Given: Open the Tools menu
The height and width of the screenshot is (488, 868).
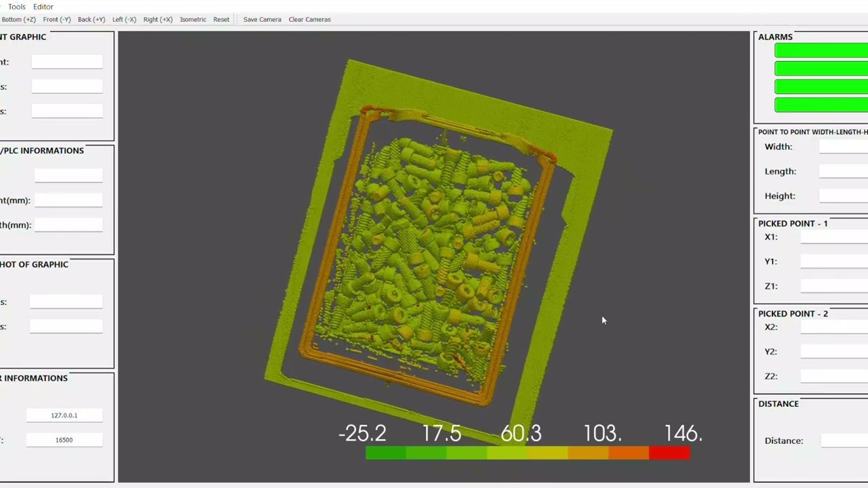Looking at the screenshot, I should [x=16, y=7].
